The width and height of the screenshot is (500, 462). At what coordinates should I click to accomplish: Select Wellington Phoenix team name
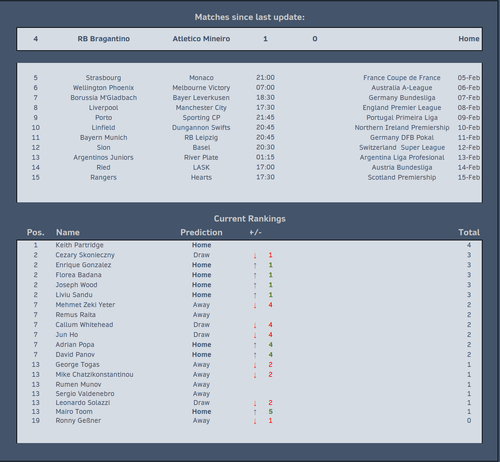[103, 88]
